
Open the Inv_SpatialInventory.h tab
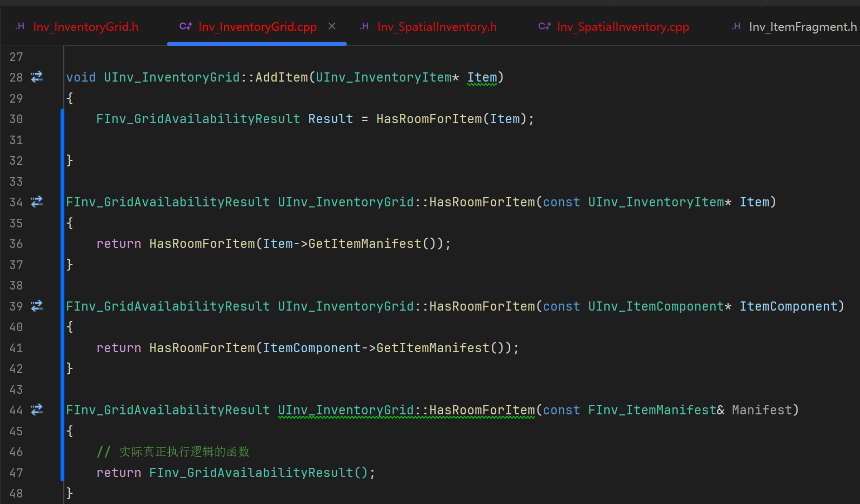click(437, 27)
